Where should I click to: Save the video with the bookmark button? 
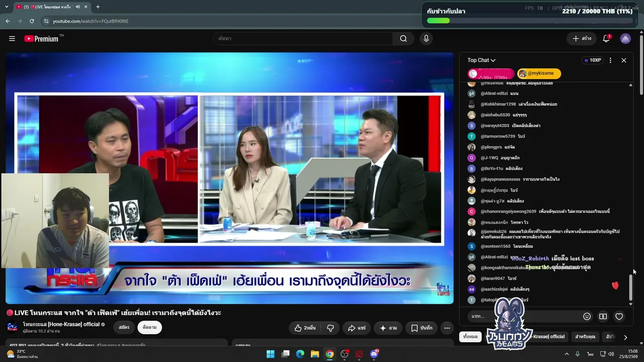click(x=422, y=328)
